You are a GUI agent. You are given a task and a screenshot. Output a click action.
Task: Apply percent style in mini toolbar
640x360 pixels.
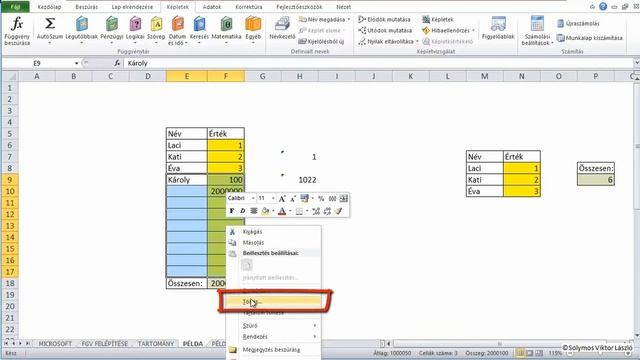[x=321, y=198]
